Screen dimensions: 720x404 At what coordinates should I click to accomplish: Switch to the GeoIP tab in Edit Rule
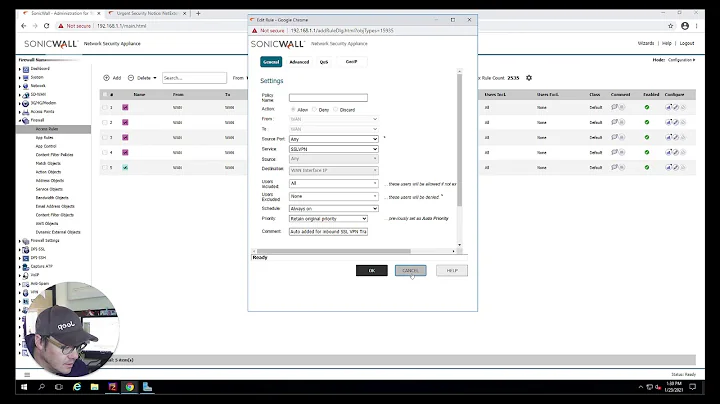tap(351, 62)
